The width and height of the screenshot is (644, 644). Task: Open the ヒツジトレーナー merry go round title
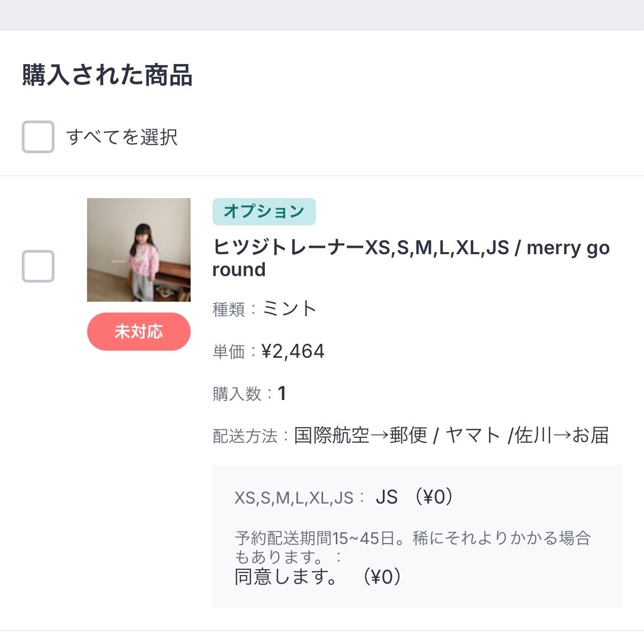tap(410, 258)
